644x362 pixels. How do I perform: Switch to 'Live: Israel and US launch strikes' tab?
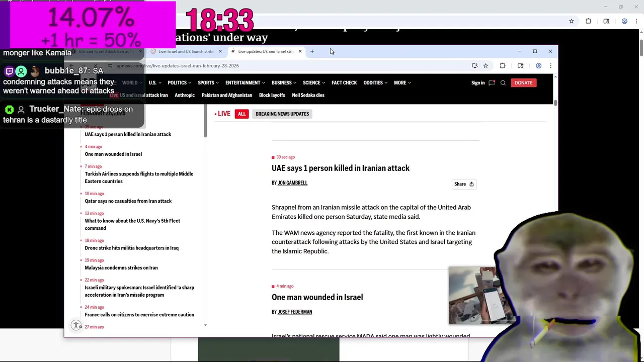click(186, 51)
